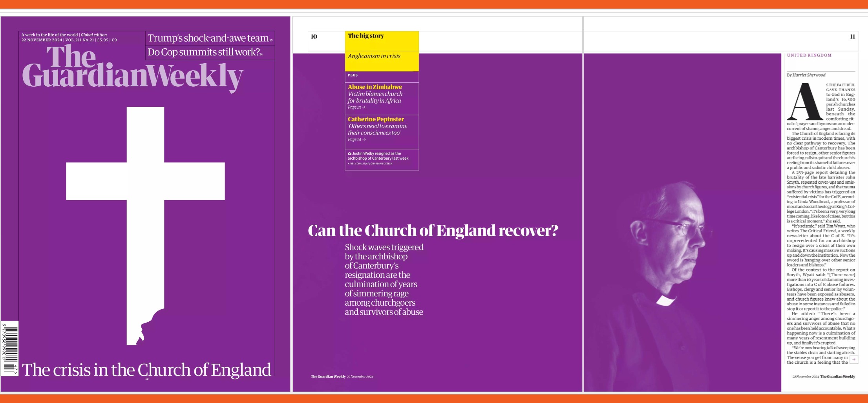Viewport: 868px width, 403px height.
Task: Click page 10 footer 'The Guardian Weekly 22 November 2024'
Action: 342,377
